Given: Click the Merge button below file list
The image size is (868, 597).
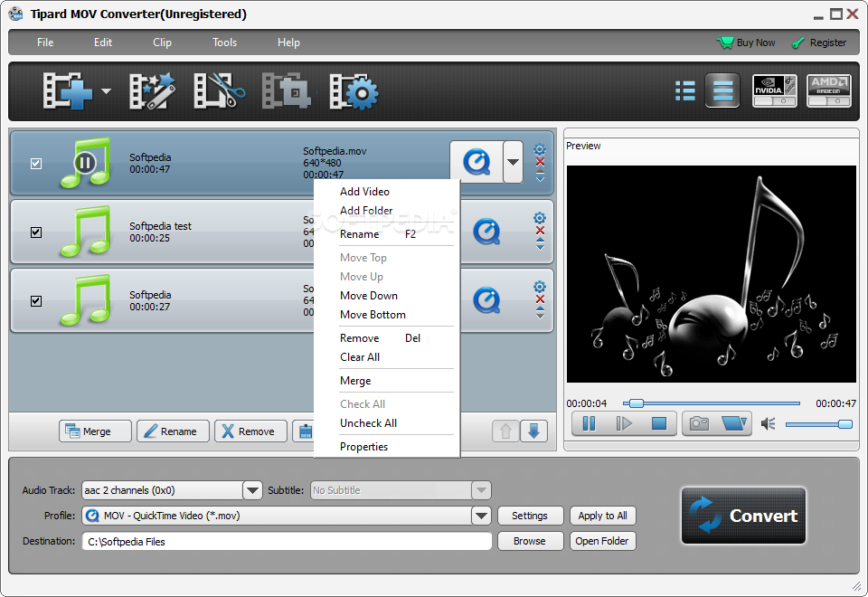Looking at the screenshot, I should pos(95,431).
